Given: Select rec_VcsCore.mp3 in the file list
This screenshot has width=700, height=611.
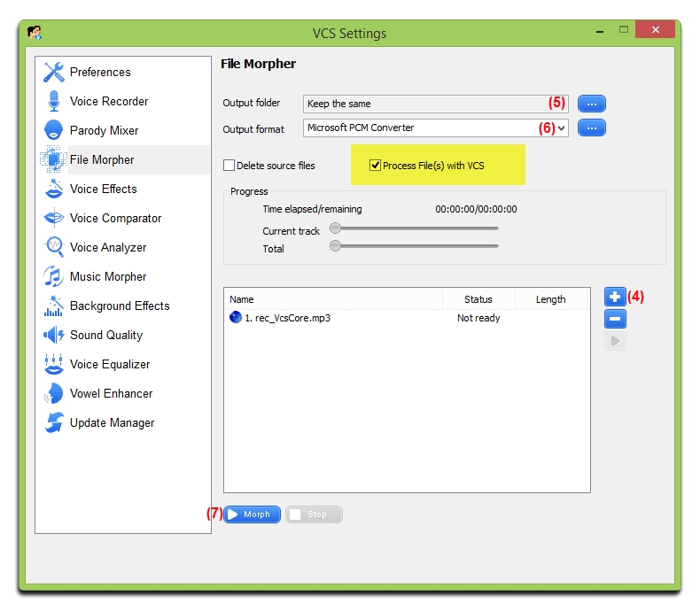Looking at the screenshot, I should point(287,318).
